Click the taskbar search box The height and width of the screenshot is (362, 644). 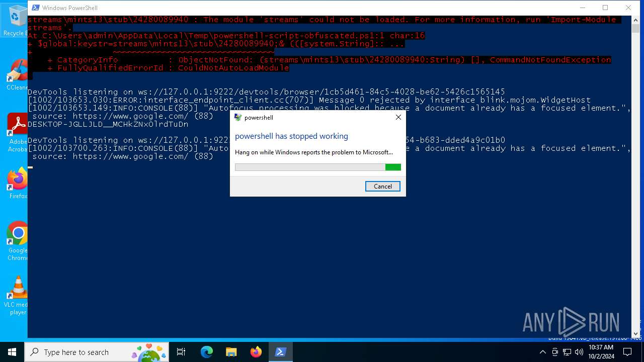point(97,352)
